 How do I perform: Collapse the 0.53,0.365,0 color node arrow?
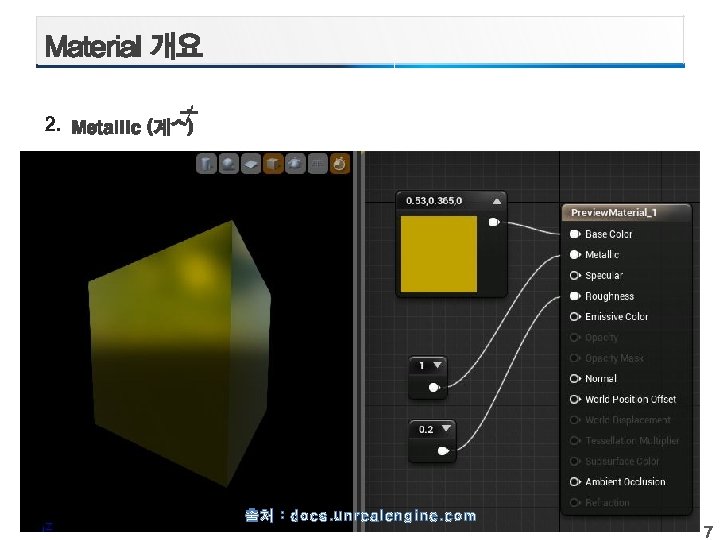click(497, 201)
